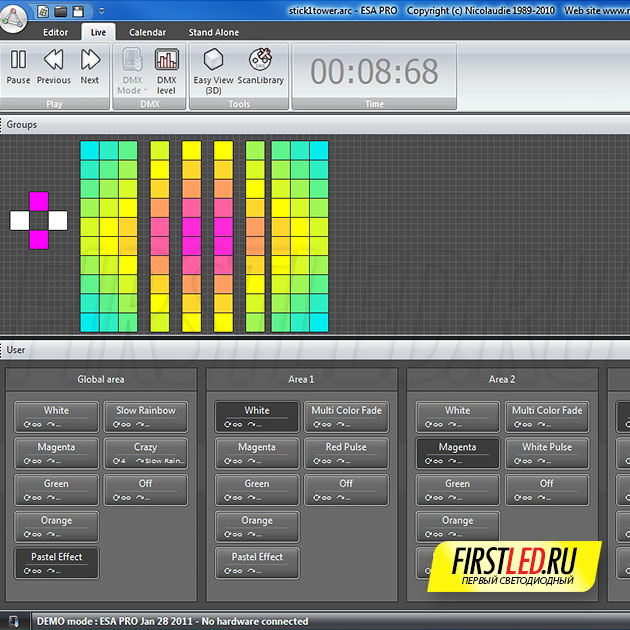Toggle Pastel Effect scene in Global area
Screen dimensions: 630x630
(57, 563)
